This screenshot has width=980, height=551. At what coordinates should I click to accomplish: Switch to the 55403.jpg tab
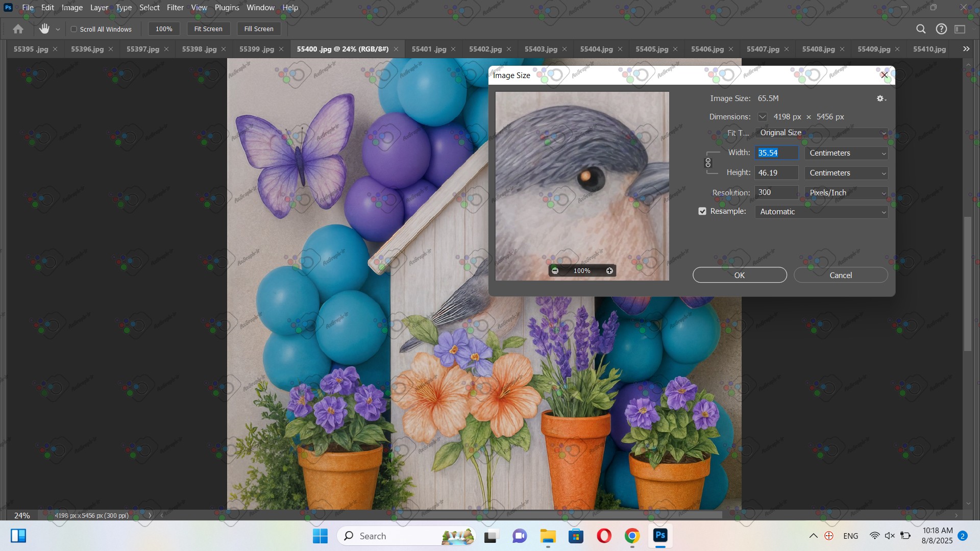coord(541,49)
